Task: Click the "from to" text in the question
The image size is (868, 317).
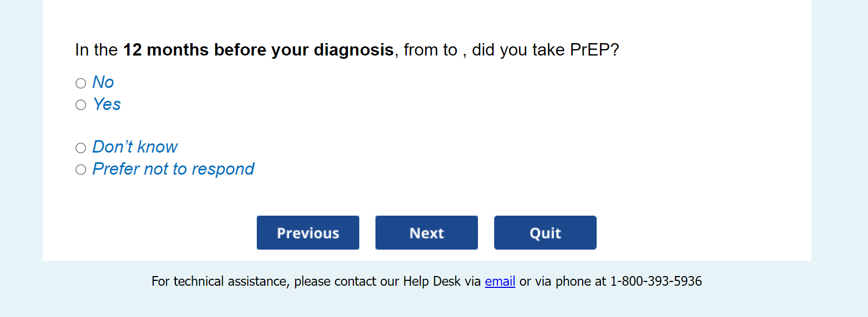Action: (x=430, y=50)
